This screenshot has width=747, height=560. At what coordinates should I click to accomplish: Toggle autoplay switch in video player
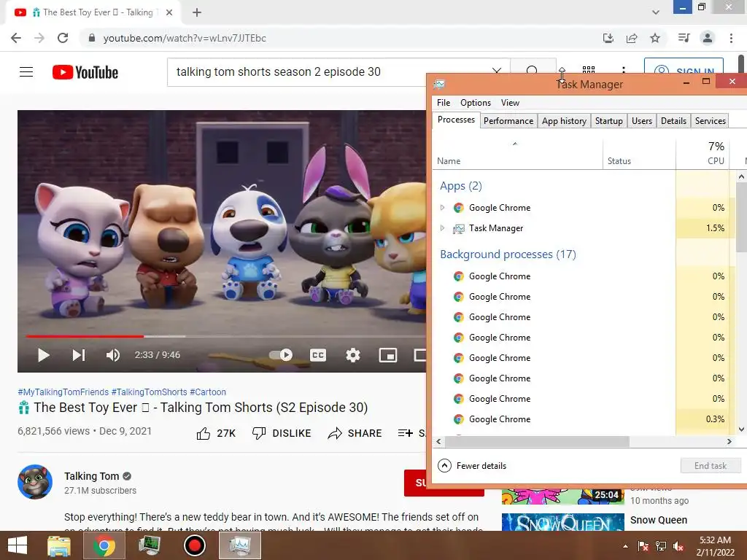281,355
